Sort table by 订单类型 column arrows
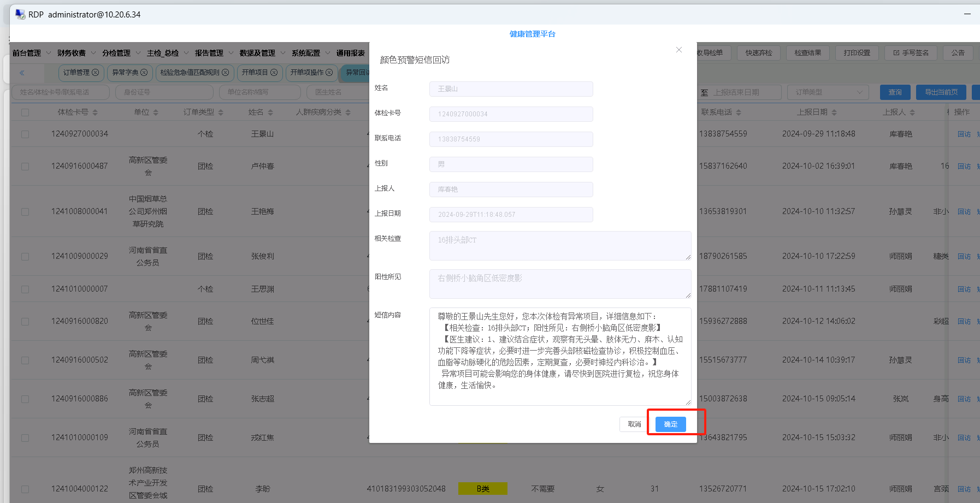The height and width of the screenshot is (503, 980). (x=221, y=113)
